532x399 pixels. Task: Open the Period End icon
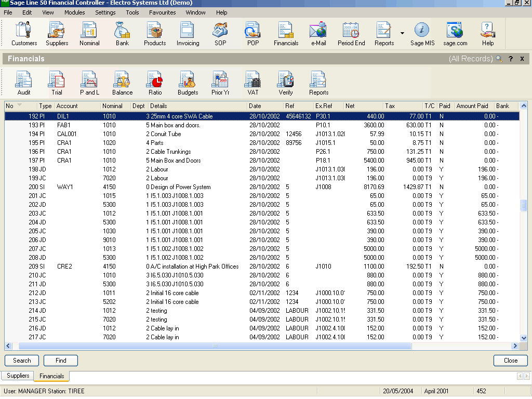coord(351,34)
